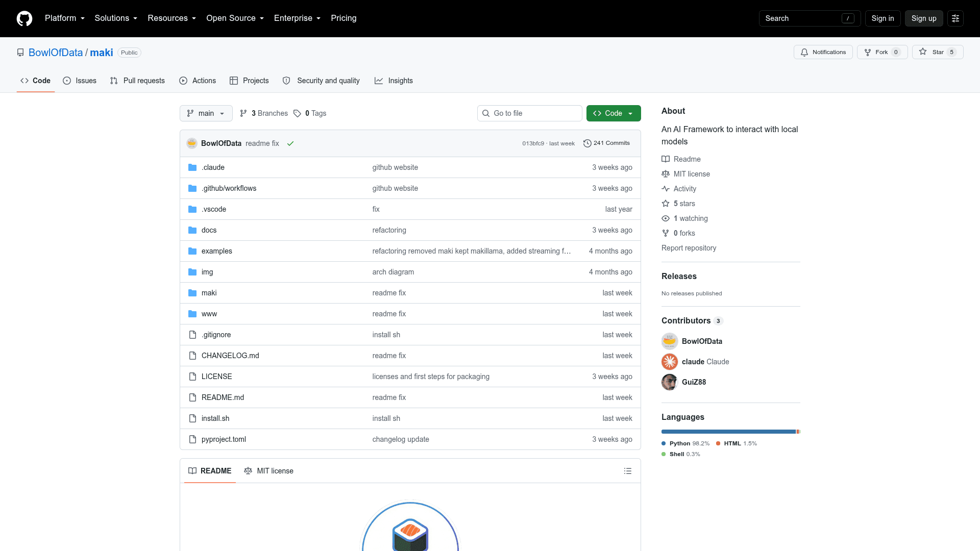The width and height of the screenshot is (980, 551).
Task: Click the watching eye icon in About
Action: coord(666,218)
